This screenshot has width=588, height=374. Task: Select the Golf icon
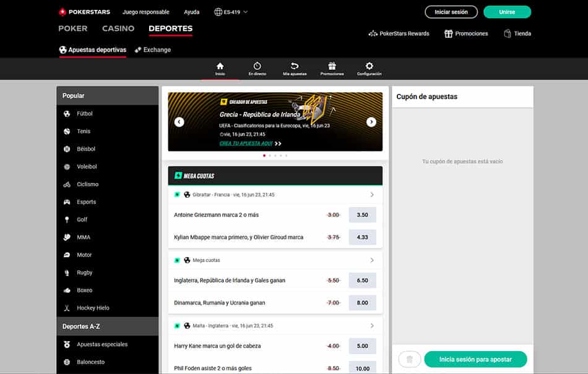click(x=67, y=219)
